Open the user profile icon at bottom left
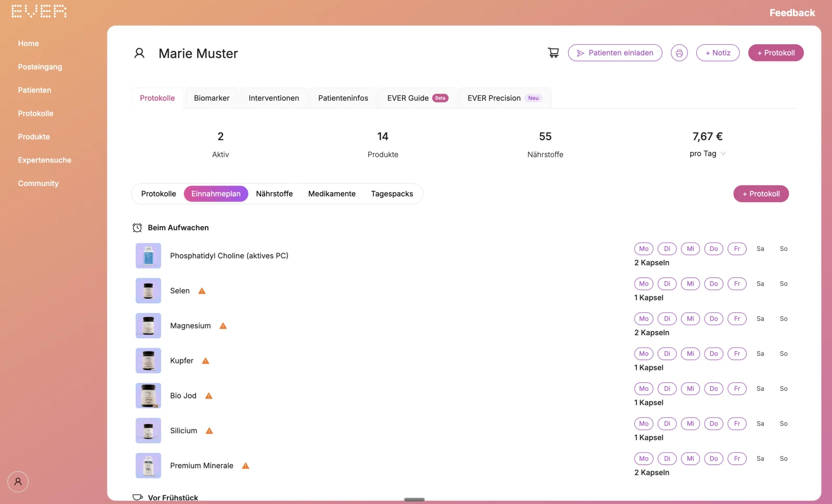This screenshot has width=832, height=504. 18,482
